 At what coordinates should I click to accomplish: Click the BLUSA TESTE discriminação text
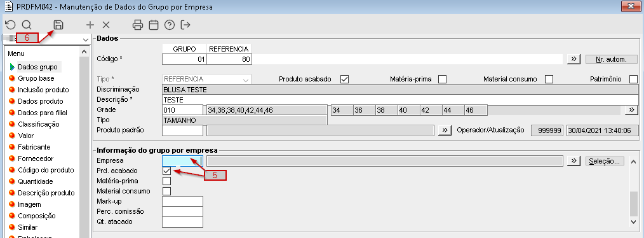(185, 90)
